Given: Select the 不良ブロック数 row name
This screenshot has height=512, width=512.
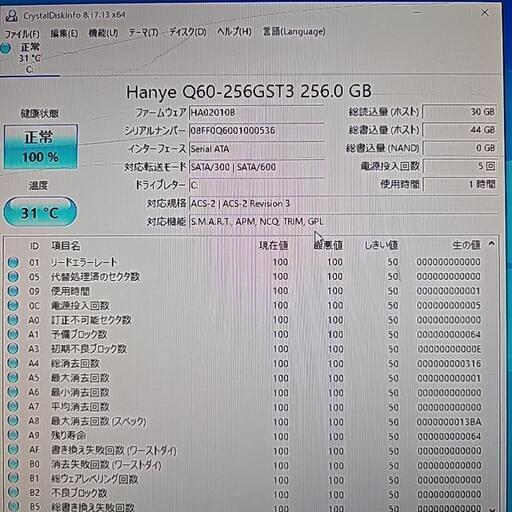Looking at the screenshot, I should tap(79, 493).
